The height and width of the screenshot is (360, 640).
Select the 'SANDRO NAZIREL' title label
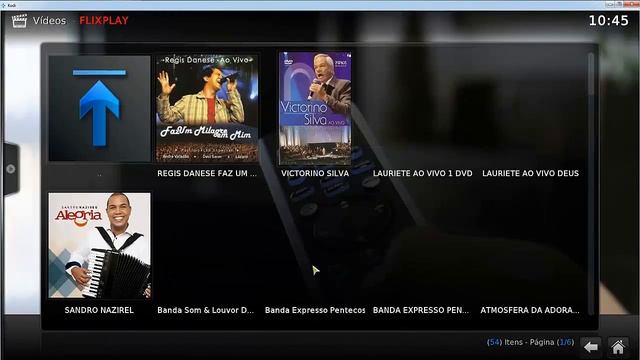(99, 310)
